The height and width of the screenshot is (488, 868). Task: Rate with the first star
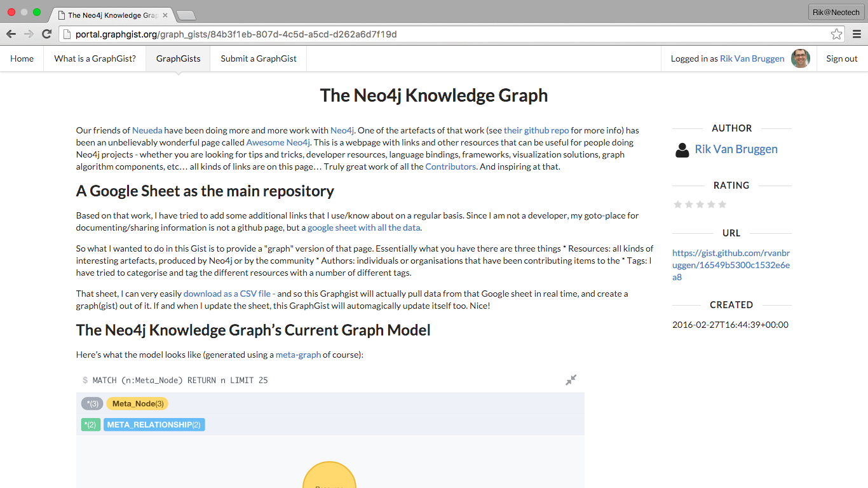(x=677, y=205)
